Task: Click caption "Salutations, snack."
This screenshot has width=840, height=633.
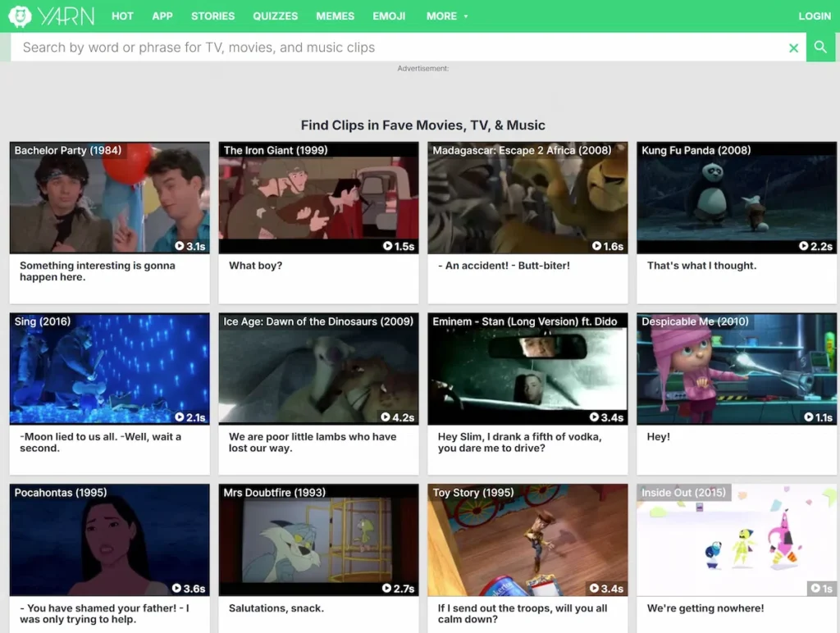Action: tap(276, 608)
